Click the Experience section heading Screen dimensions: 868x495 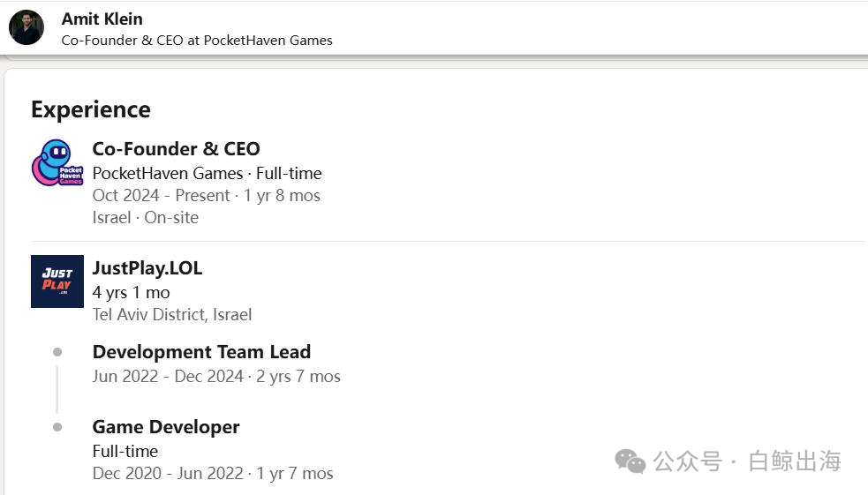(91, 109)
